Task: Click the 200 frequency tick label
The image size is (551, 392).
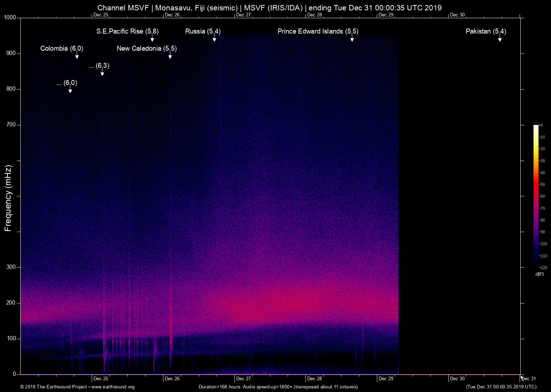Action: [x=11, y=303]
